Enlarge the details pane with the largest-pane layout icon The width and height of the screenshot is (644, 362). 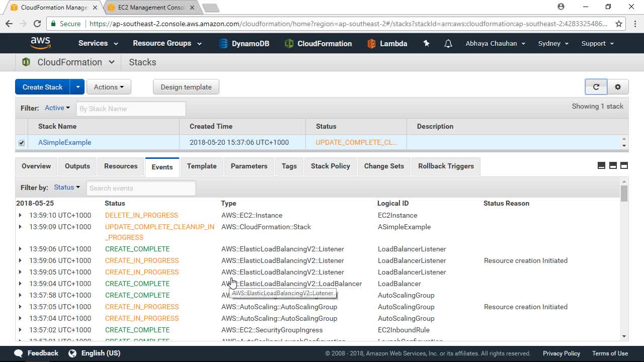click(x=624, y=165)
